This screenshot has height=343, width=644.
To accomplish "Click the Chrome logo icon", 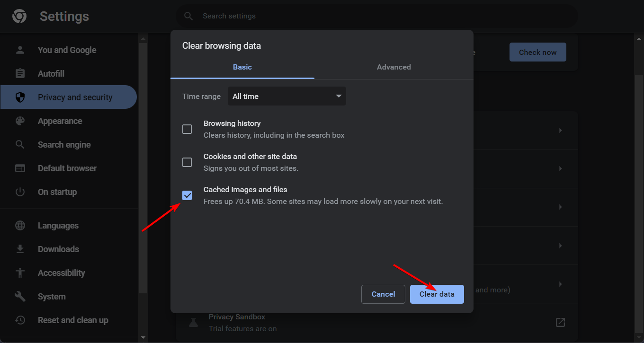I will click(19, 17).
